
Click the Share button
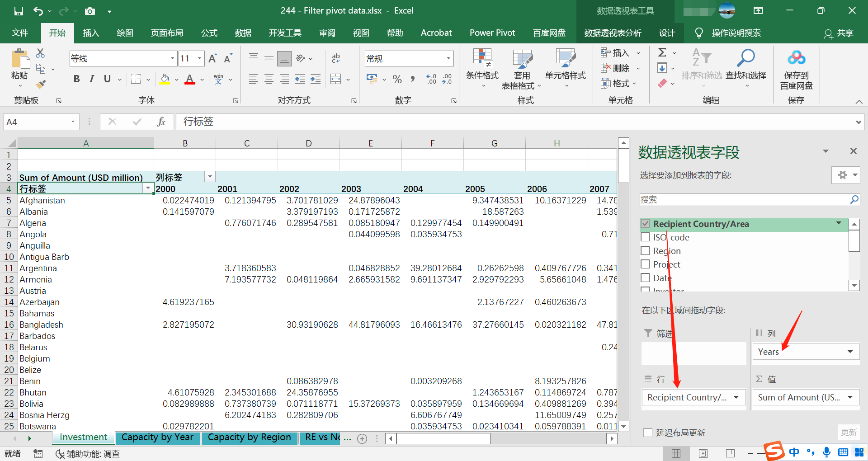pos(839,33)
